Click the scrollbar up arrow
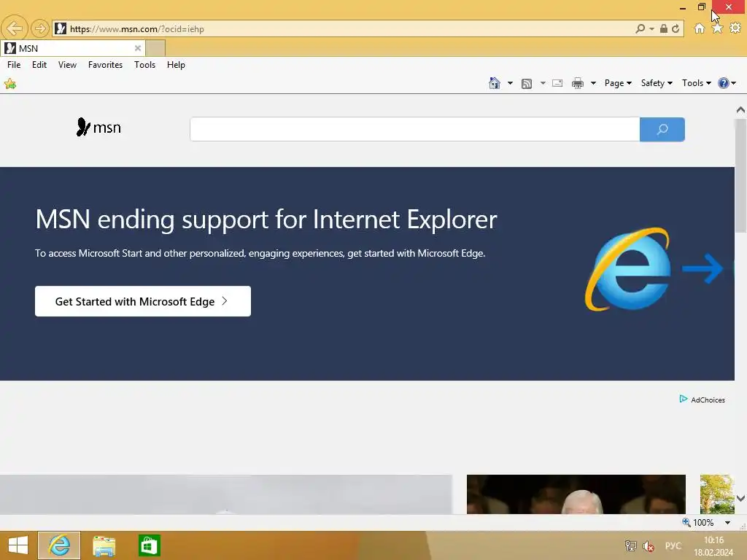 [x=740, y=110]
